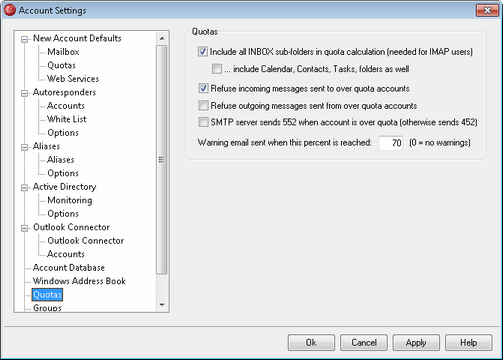Image resolution: width=503 pixels, height=360 pixels.
Task: Enable SMTP server sends 552 checkbox
Action: point(203,122)
